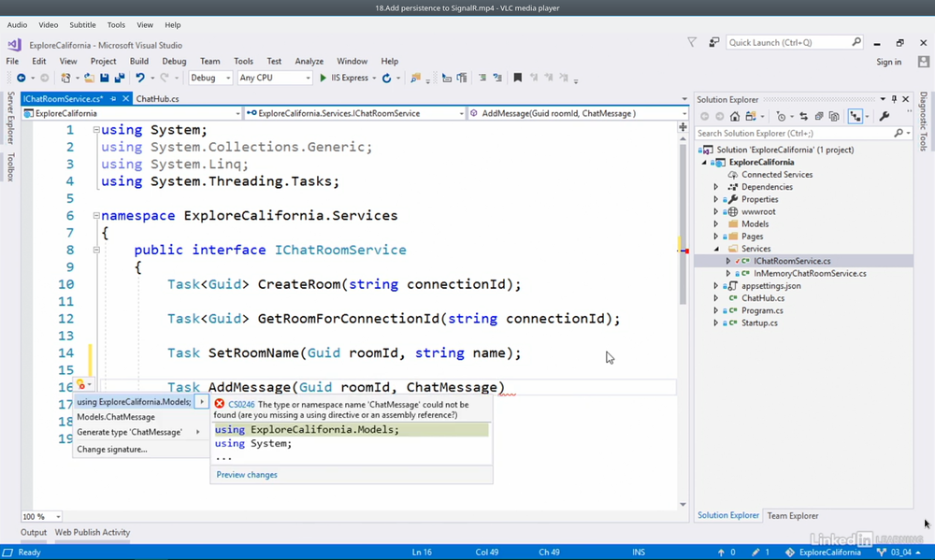Click Sync with Active Document icon

(803, 117)
